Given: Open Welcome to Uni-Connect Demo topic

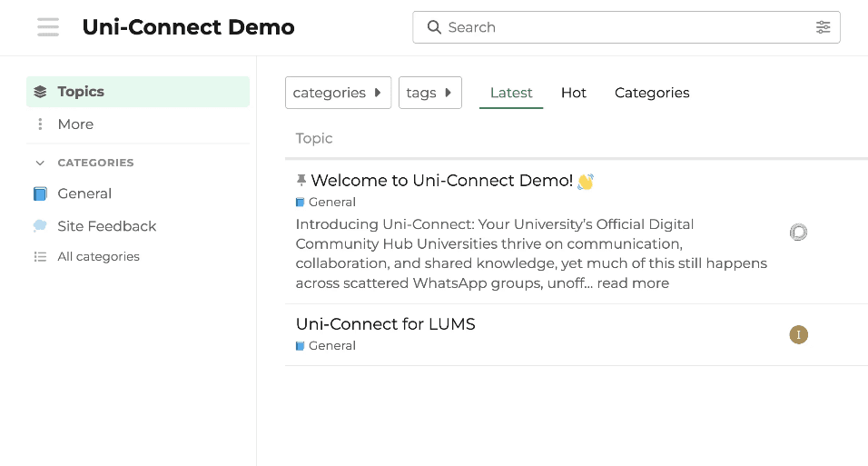Looking at the screenshot, I should click(x=441, y=181).
